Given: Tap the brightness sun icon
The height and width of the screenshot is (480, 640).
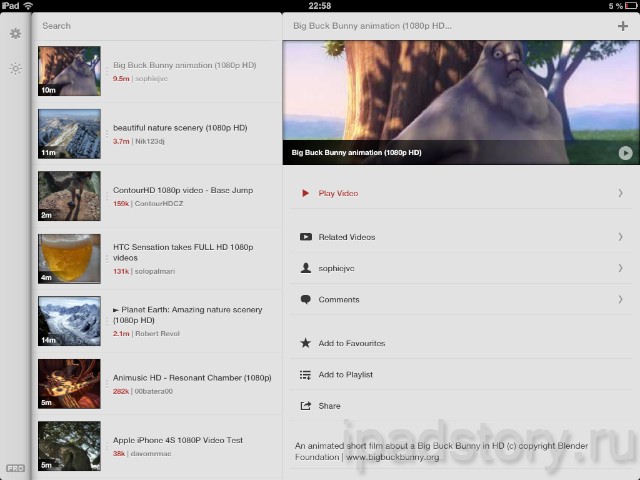Looking at the screenshot, I should [x=16, y=69].
